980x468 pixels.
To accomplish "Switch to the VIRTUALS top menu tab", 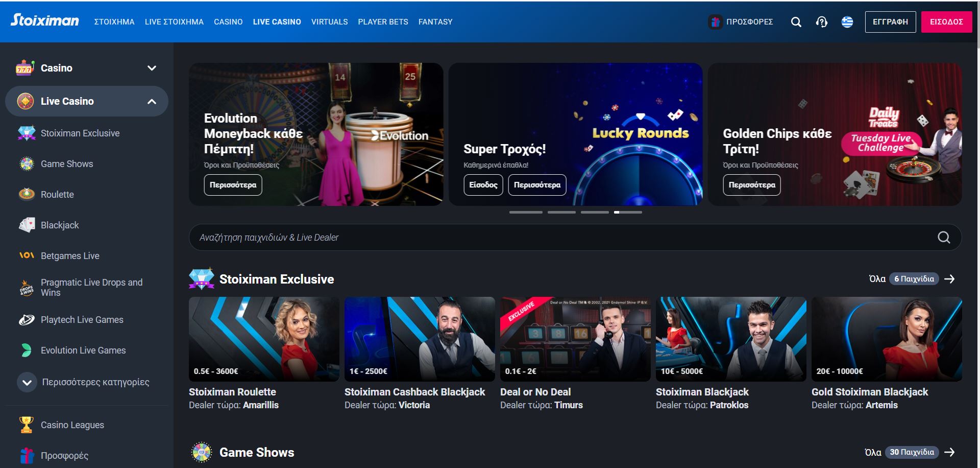I will click(329, 22).
